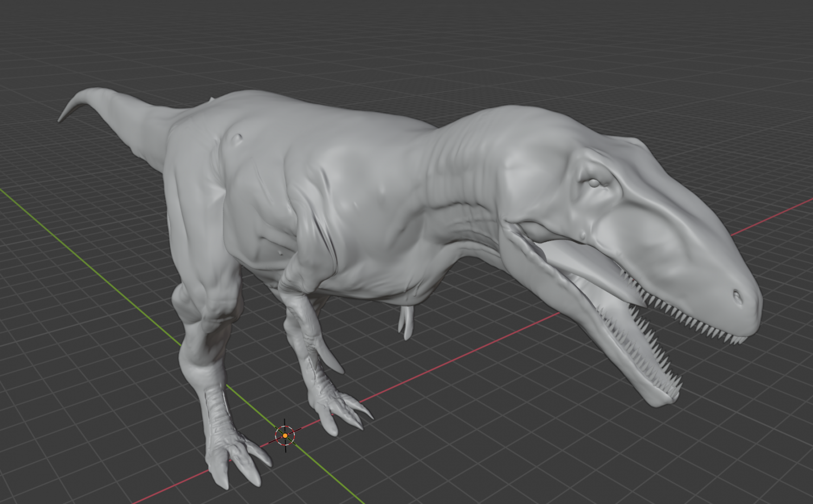Click the 3D cursor at the origin
The image size is (813, 504).
point(285,435)
